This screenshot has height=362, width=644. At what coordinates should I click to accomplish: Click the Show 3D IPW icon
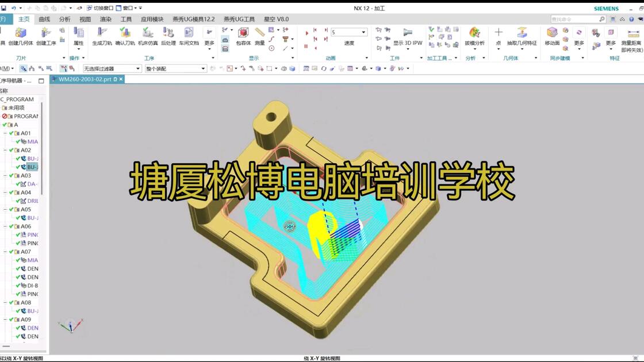coord(408,32)
